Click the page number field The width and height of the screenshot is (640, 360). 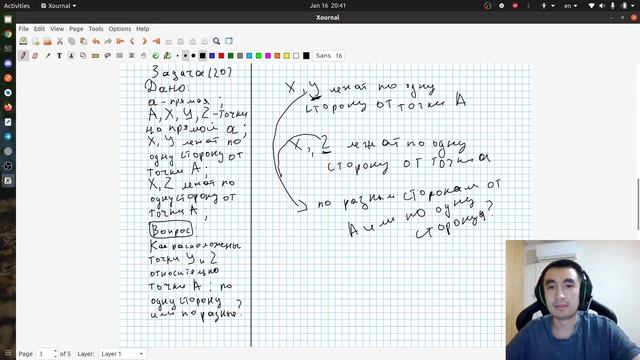44,354
